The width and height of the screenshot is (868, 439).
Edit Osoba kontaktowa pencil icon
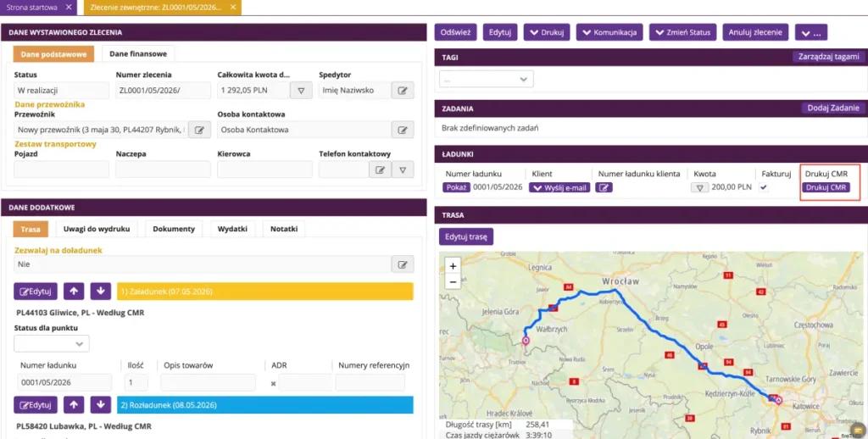pos(403,130)
